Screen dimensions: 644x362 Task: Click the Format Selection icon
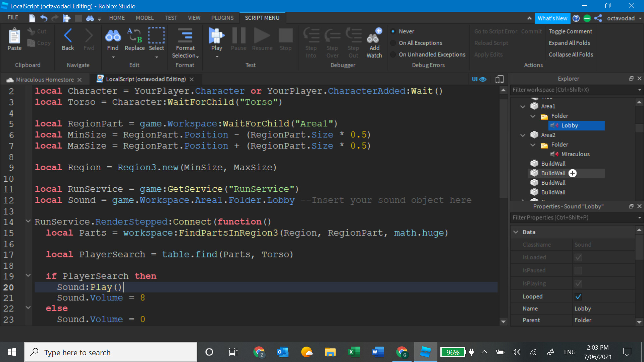point(185,36)
